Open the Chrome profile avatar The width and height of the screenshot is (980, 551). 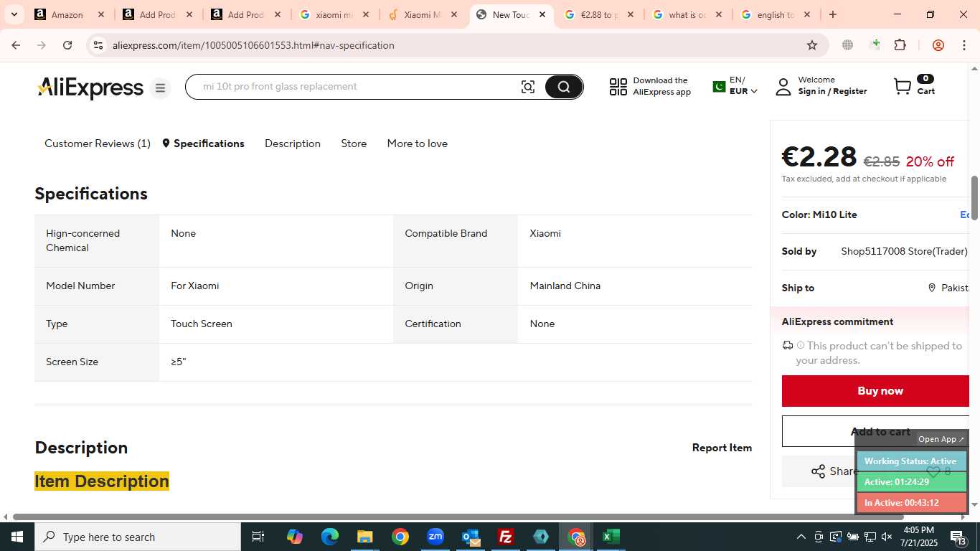[938, 45]
